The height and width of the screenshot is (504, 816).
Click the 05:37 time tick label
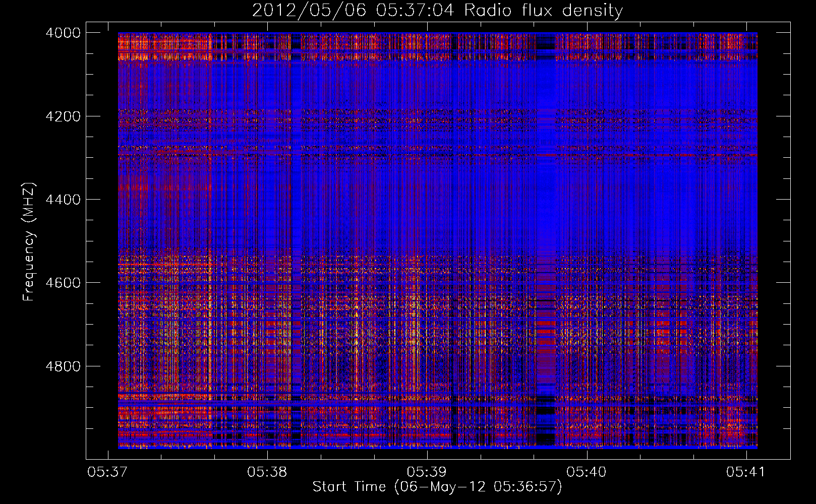[107, 472]
